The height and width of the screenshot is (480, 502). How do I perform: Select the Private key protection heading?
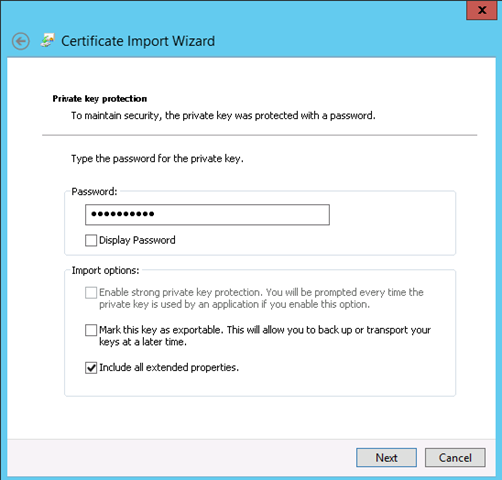[100, 99]
